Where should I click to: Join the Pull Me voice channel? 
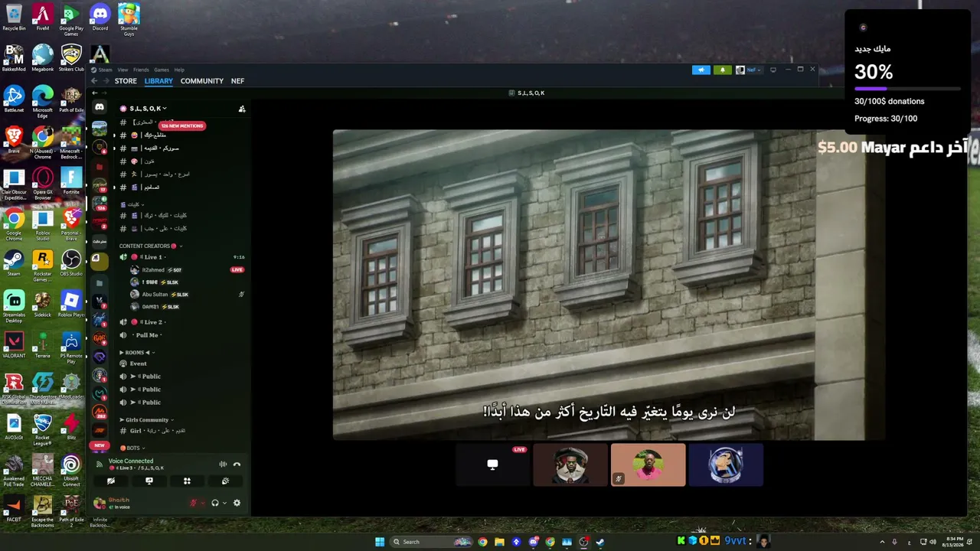coord(181,335)
